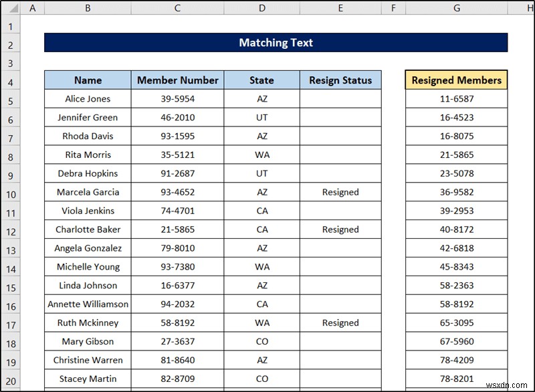Click the cell containing Alice Jones
Image resolution: width=535 pixels, height=392 pixels.
[x=87, y=98]
